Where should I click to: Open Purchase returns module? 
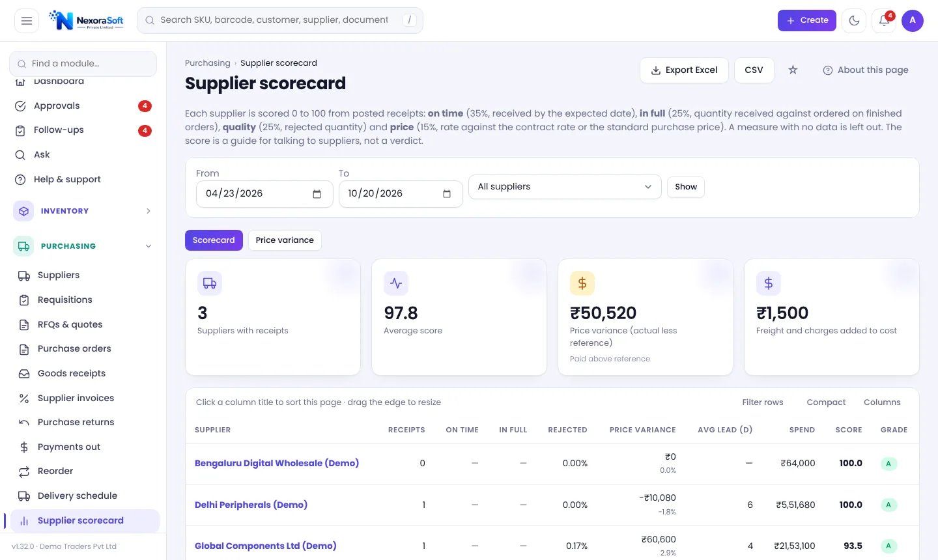coord(85,423)
